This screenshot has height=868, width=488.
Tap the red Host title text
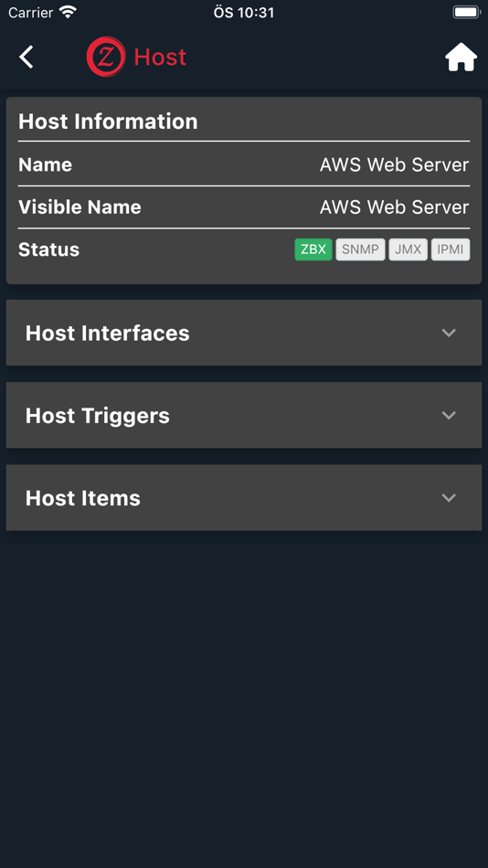pos(160,57)
